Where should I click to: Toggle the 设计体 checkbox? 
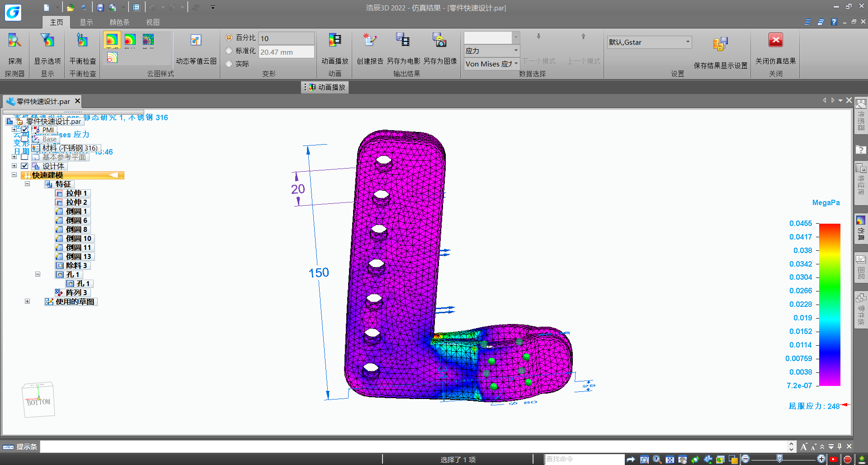click(x=24, y=166)
